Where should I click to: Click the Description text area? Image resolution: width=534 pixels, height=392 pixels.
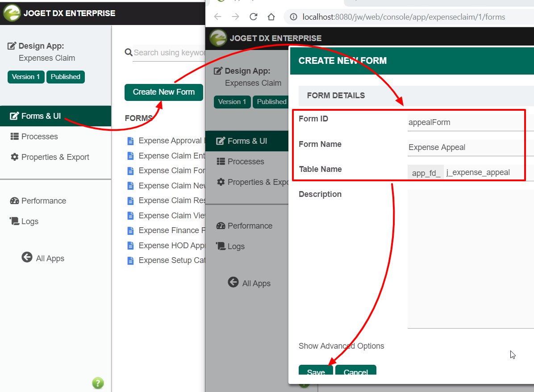(469, 259)
